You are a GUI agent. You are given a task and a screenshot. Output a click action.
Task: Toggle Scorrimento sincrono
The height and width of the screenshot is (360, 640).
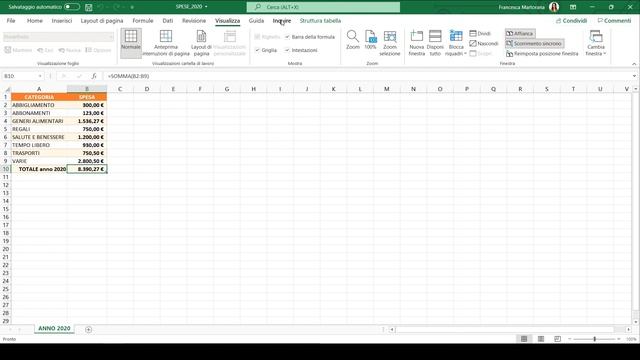point(534,43)
